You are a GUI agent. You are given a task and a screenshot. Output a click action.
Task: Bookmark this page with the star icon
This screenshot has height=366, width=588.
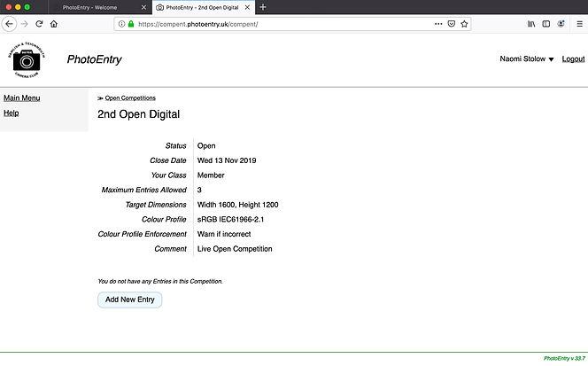[464, 24]
